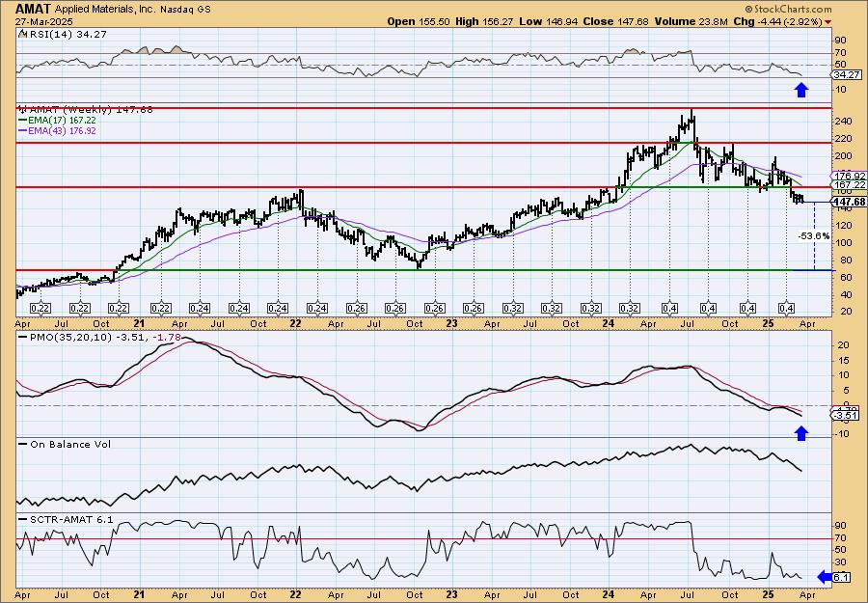Click year label 22 on the price panel time axis
This screenshot has width=868, height=603.
point(295,323)
